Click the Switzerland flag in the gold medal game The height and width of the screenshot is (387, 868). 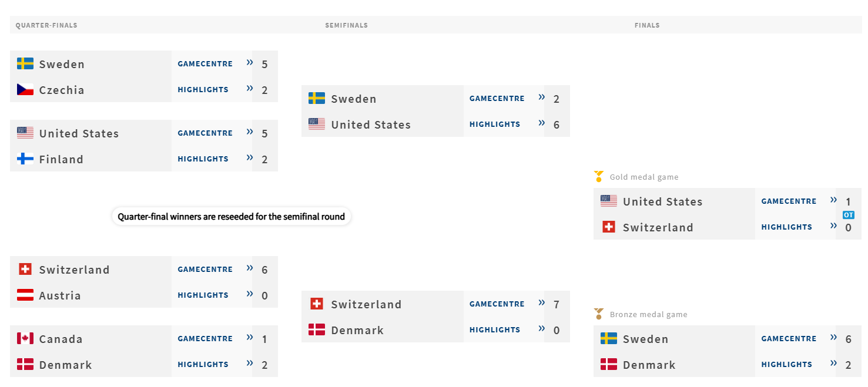(x=609, y=227)
